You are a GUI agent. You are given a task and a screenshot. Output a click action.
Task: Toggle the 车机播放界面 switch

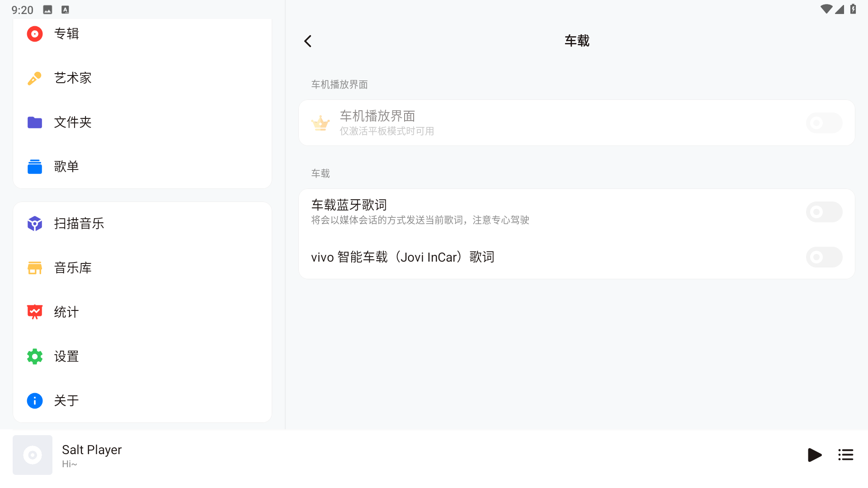(x=824, y=122)
